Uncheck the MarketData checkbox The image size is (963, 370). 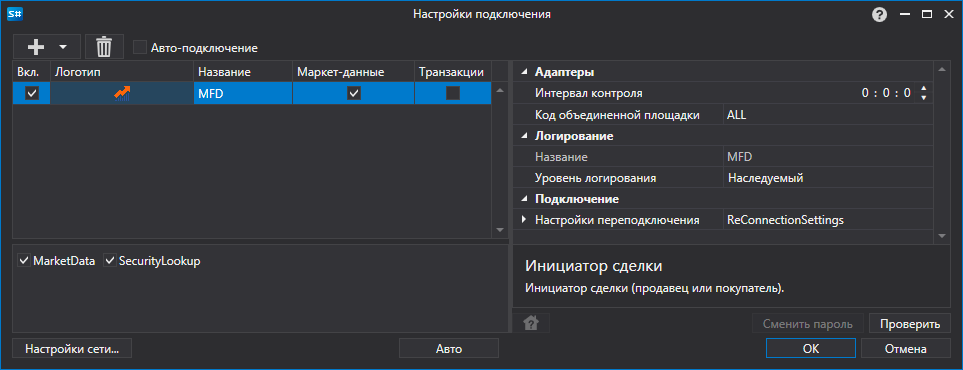pos(25,261)
